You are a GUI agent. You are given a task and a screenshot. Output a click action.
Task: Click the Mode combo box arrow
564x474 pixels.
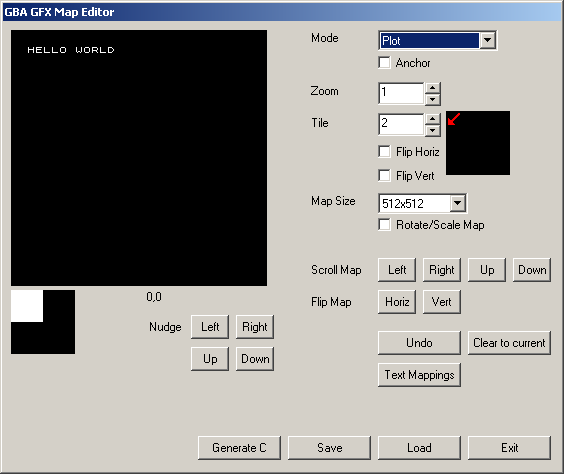(487, 40)
